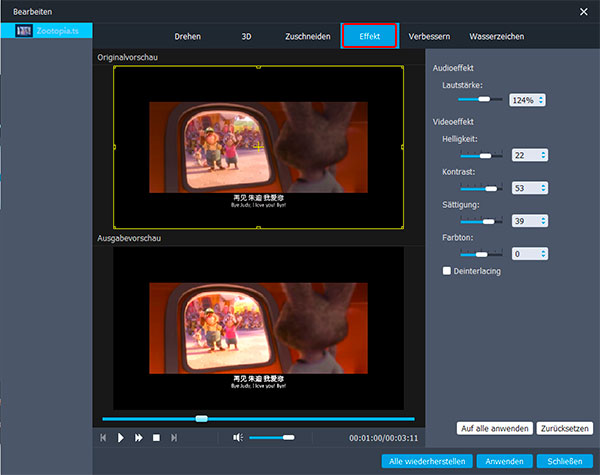Click the left crop handle in Originalvorschau

[x=114, y=147]
